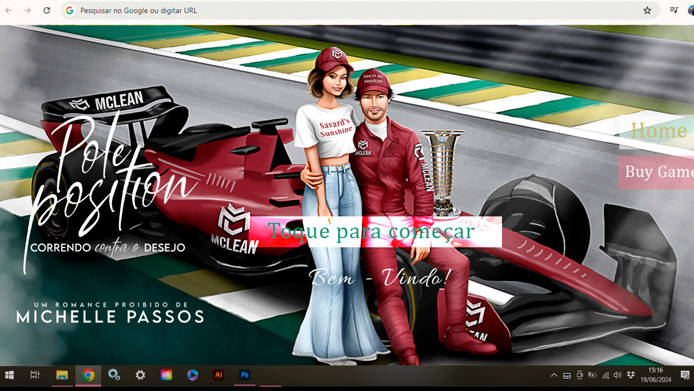
Task: Go back using browser back arrow
Action: click(x=8, y=10)
